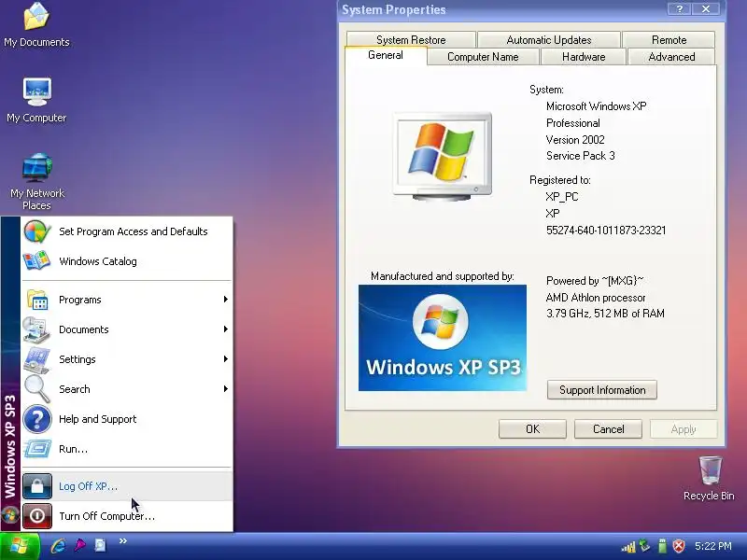747x560 pixels.
Task: Choose Help and Support label
Action: tap(98, 419)
